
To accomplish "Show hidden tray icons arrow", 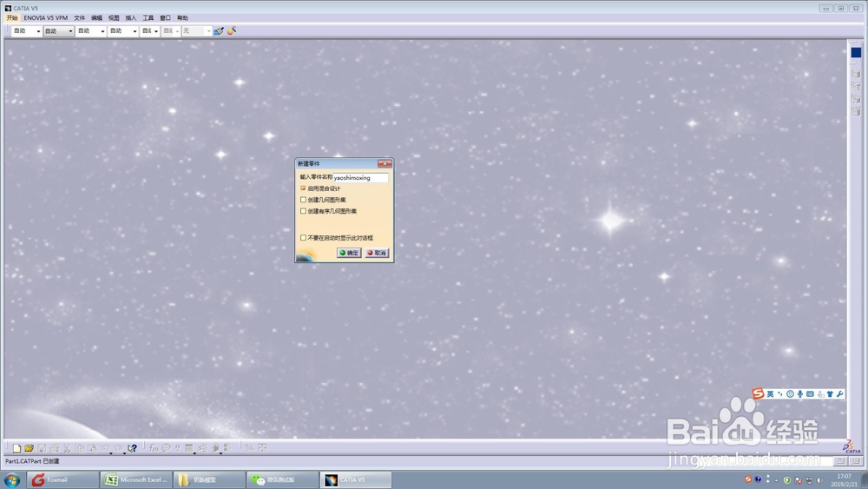I will (x=776, y=480).
